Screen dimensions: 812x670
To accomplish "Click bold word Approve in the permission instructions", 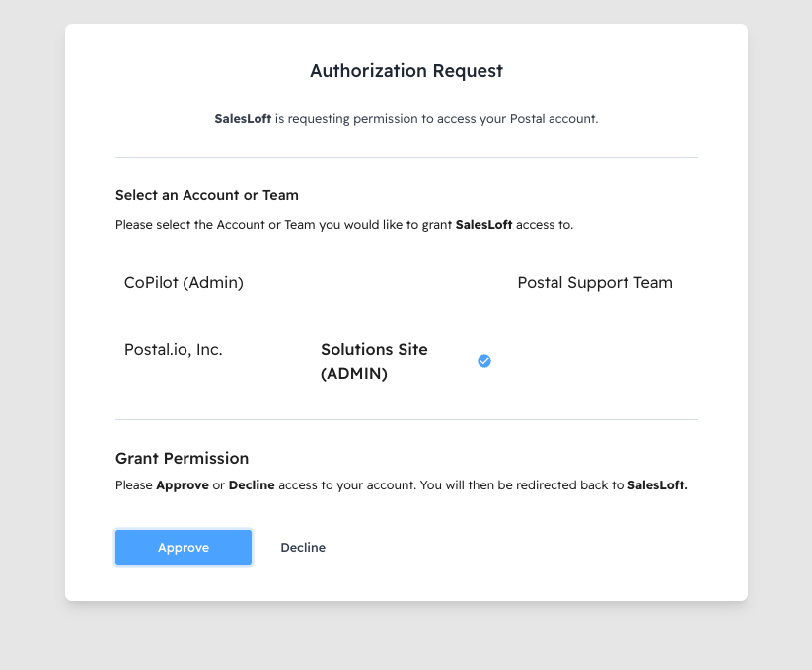I will coord(183,485).
